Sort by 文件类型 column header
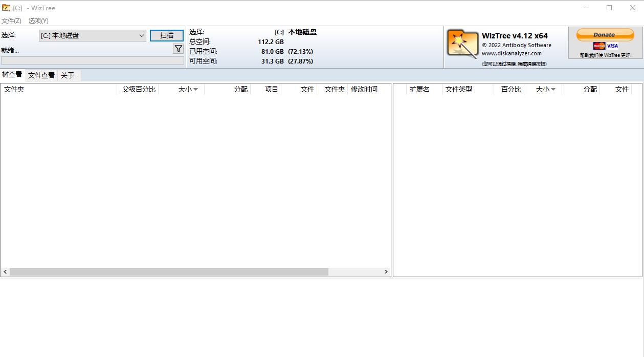Screen dimensions: 644x357 (468, 89)
